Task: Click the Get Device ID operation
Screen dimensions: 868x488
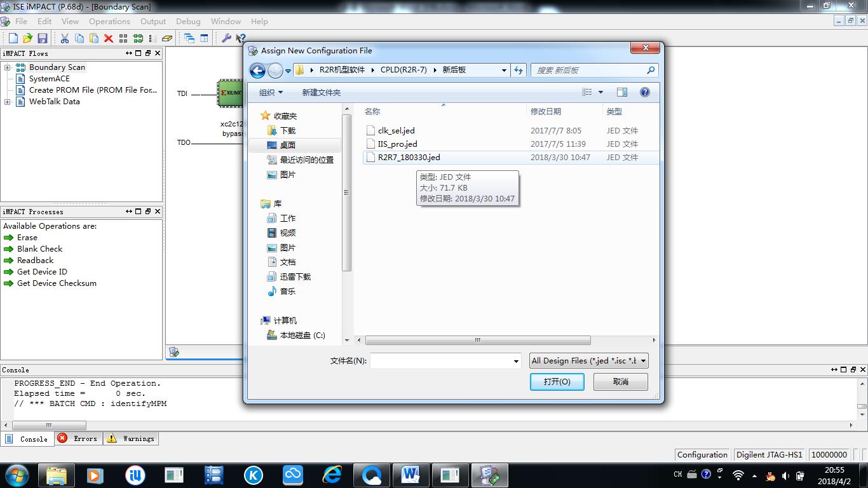Action: [42, 272]
